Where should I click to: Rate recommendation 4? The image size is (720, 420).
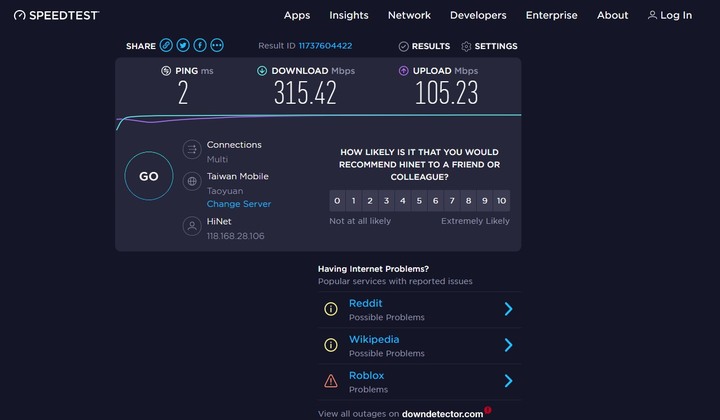403,201
